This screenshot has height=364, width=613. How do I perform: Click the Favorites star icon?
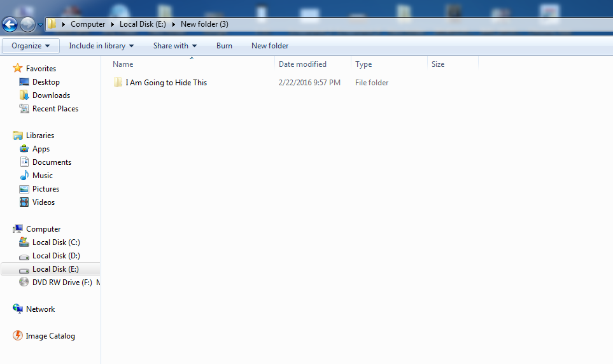click(18, 68)
